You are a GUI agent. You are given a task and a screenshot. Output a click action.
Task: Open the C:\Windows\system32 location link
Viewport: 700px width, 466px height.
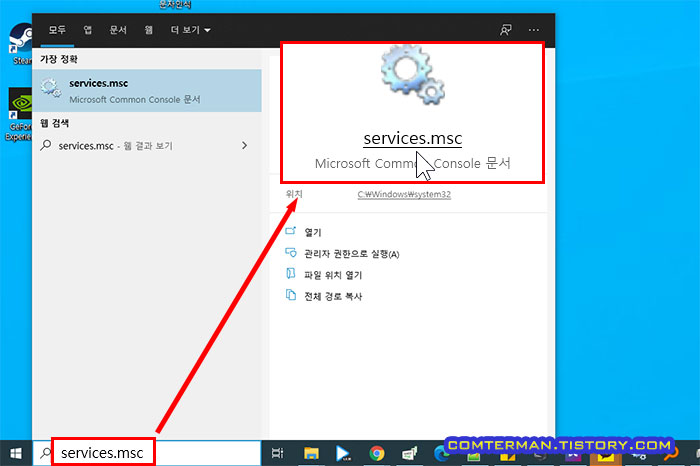(404, 194)
